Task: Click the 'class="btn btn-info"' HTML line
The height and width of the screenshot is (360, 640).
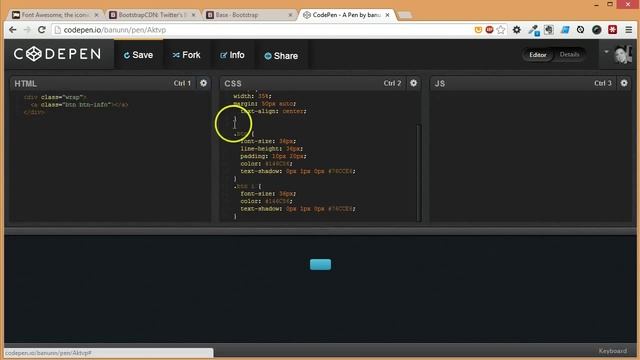Action: (79, 104)
